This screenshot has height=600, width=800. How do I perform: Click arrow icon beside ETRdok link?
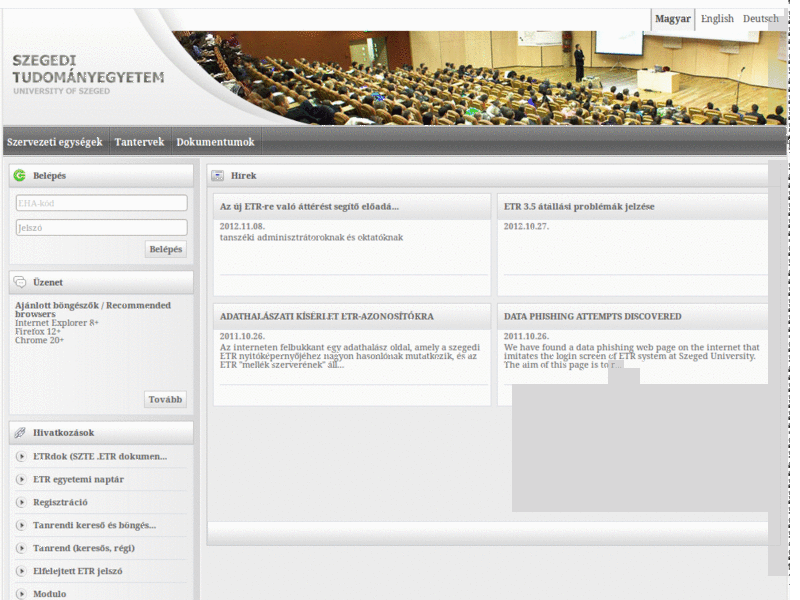(21, 457)
